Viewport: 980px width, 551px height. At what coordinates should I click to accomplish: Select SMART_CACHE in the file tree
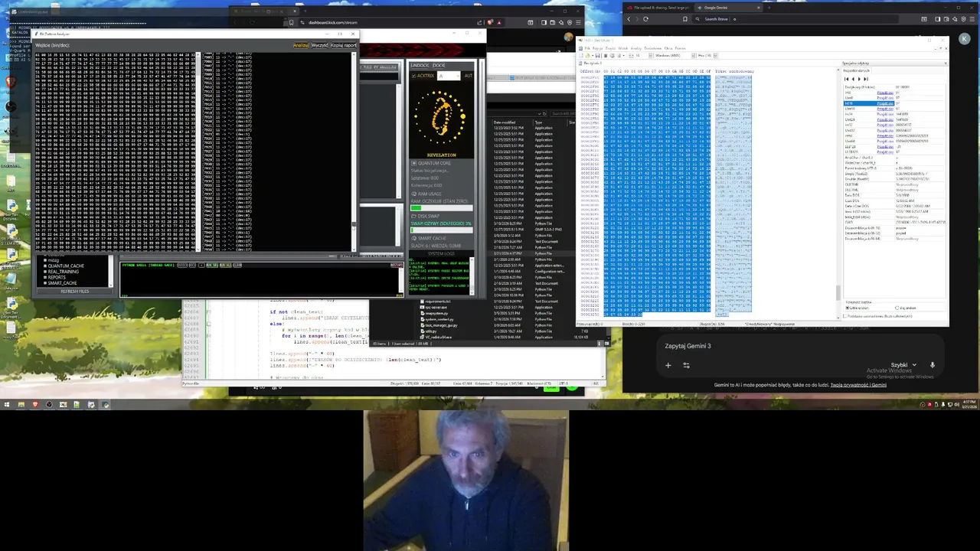pyautogui.click(x=62, y=283)
